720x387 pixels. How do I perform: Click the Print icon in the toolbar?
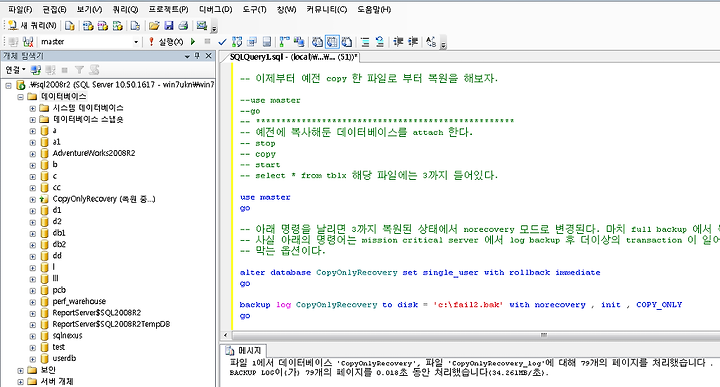[183, 26]
